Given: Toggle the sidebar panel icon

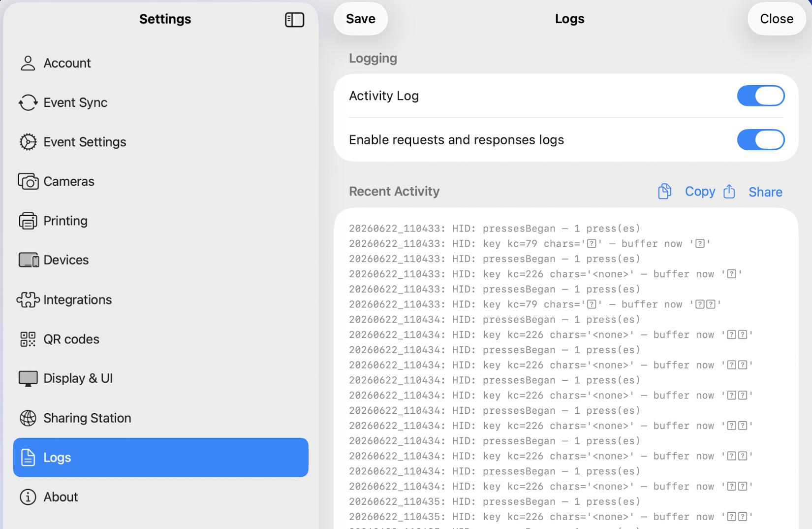Looking at the screenshot, I should click(295, 20).
